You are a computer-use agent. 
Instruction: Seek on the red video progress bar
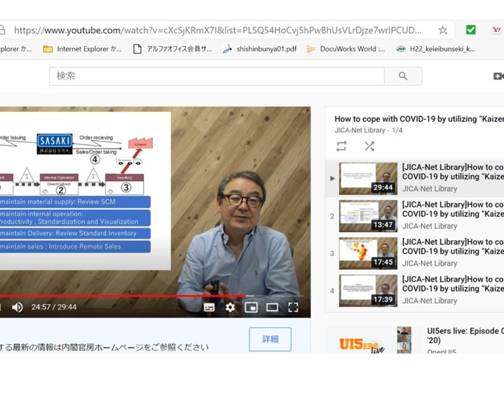coord(134,296)
